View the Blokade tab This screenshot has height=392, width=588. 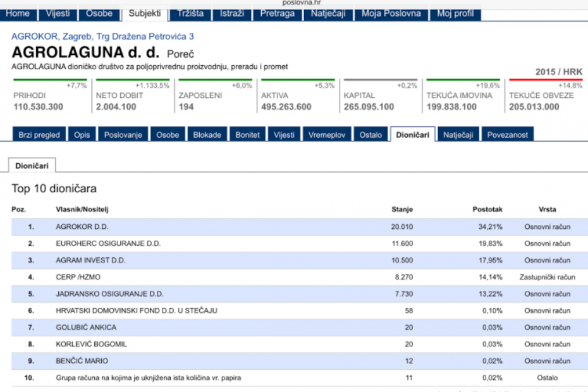(207, 135)
